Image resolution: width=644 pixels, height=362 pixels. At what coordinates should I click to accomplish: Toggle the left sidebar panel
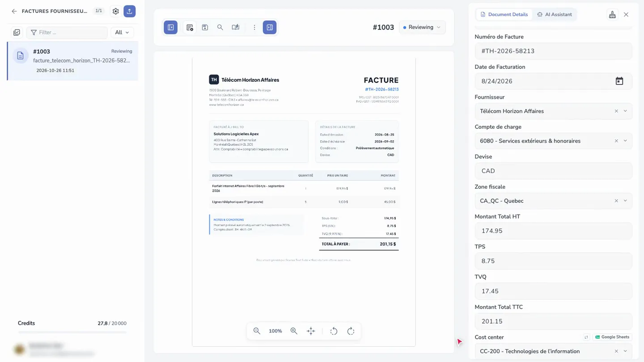tap(171, 27)
